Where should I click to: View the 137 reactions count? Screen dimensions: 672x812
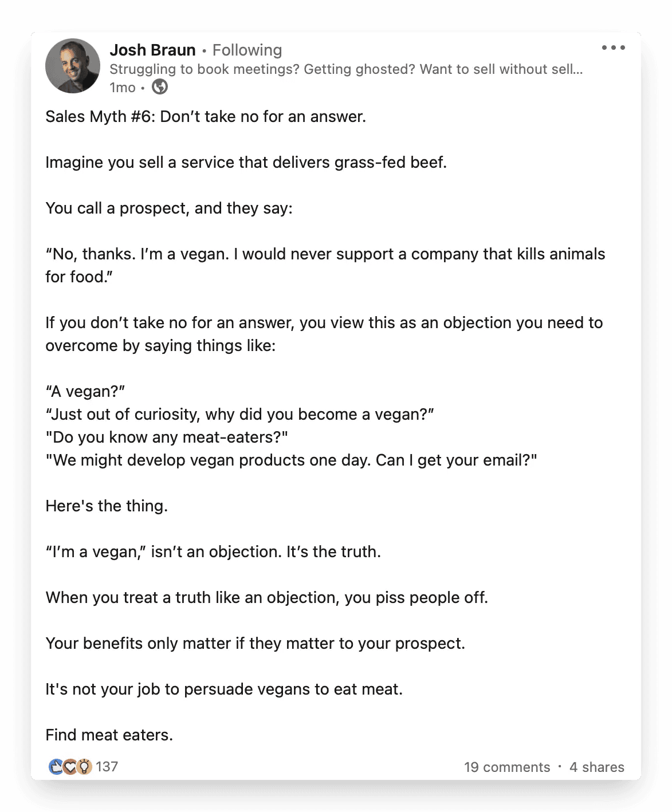click(107, 767)
